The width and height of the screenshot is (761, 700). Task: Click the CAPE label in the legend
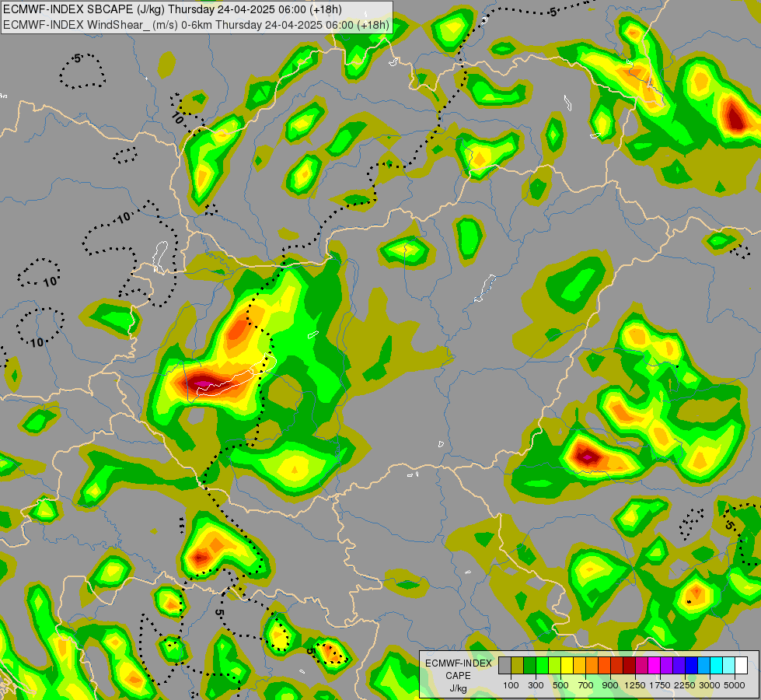pyautogui.click(x=458, y=676)
